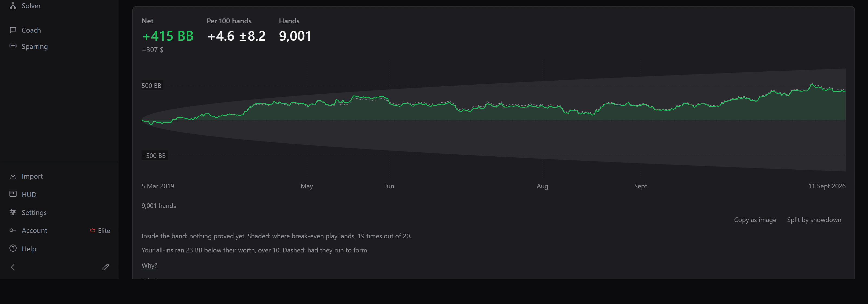Viewport: 868px width, 304px height.
Task: Click the Help question mark icon
Action: click(13, 248)
